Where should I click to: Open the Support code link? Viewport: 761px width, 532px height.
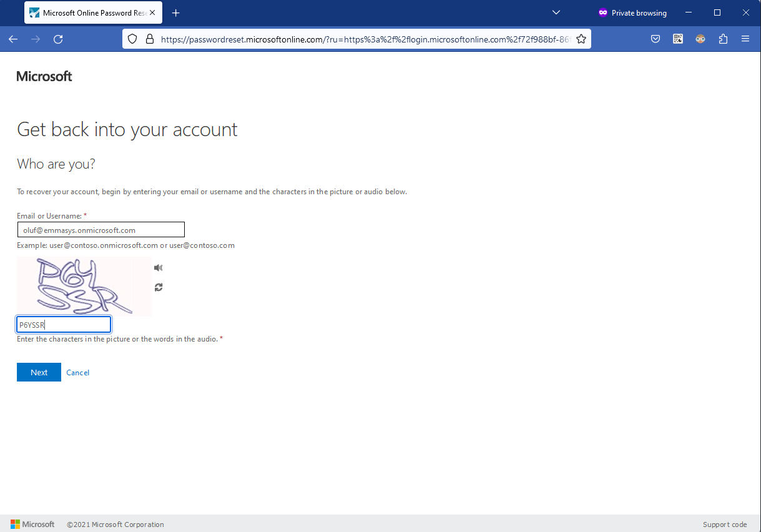point(725,524)
